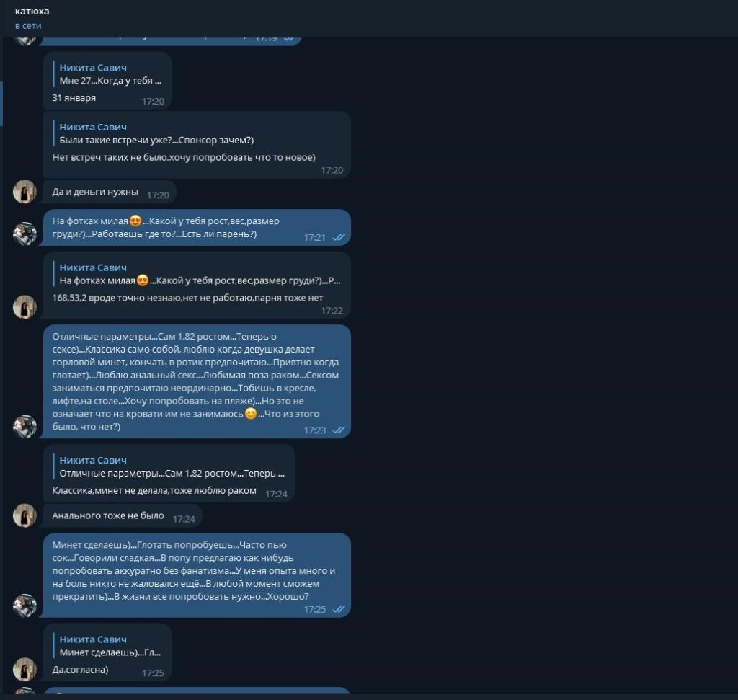The width and height of the screenshot is (738, 700).
Task: Open quoted reply starting "На фотках милая"
Action: 197,274
